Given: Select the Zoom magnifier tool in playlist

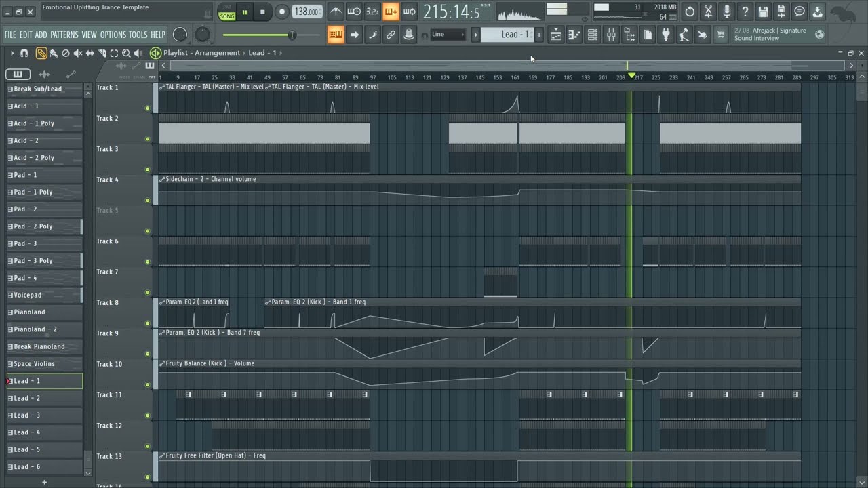Looking at the screenshot, I should (126, 53).
